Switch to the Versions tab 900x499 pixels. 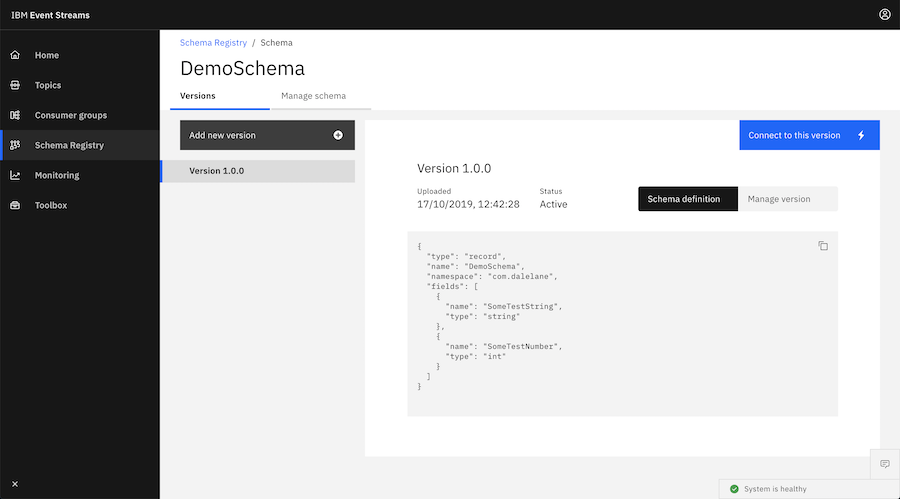pyautogui.click(x=220, y=96)
